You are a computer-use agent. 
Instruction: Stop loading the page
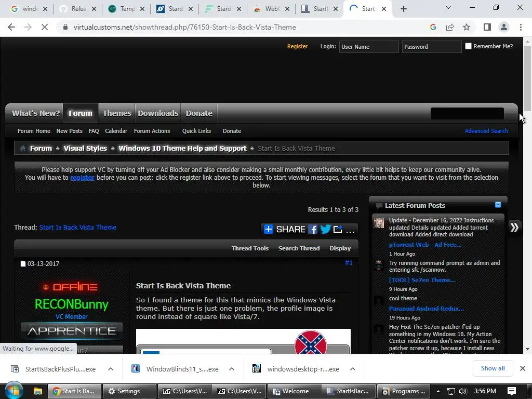click(x=45, y=27)
